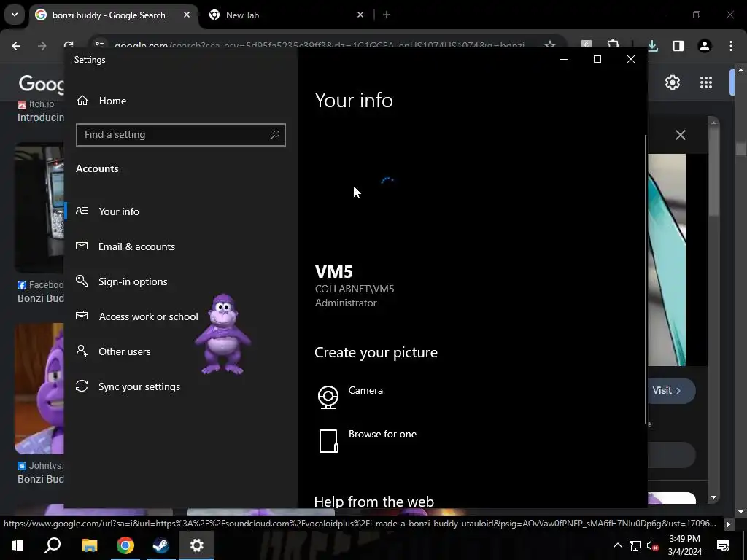Open Google quick settings gear icon

[x=672, y=82]
